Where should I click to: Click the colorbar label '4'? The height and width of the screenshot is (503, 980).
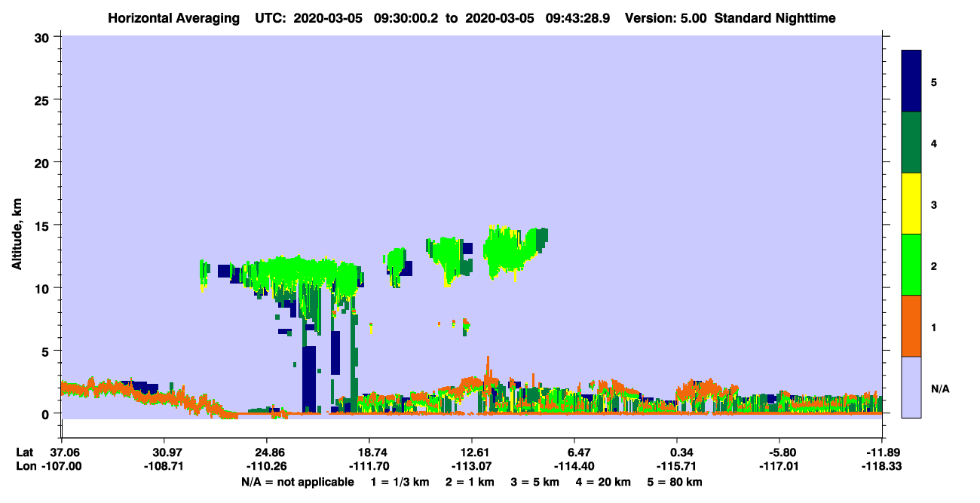coord(934,143)
